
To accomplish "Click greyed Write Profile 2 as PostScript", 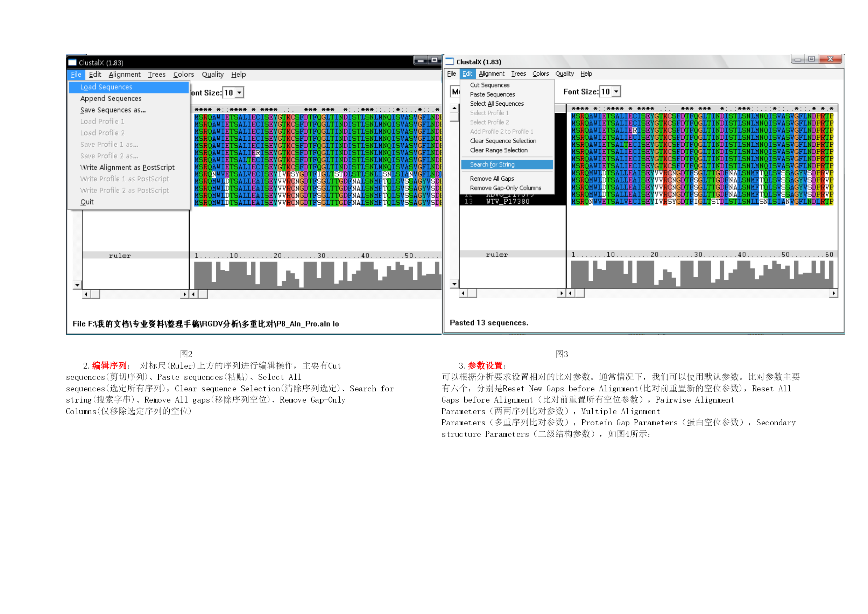I will click(x=128, y=190).
